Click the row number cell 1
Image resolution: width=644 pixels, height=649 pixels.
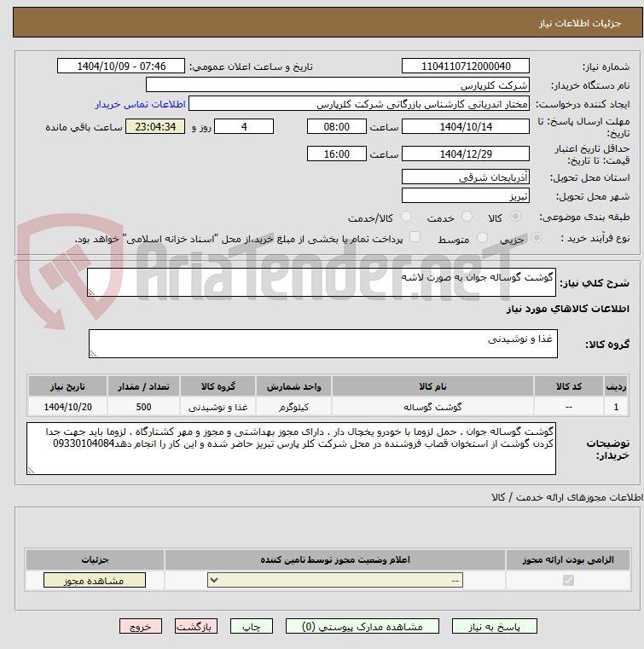tap(616, 407)
